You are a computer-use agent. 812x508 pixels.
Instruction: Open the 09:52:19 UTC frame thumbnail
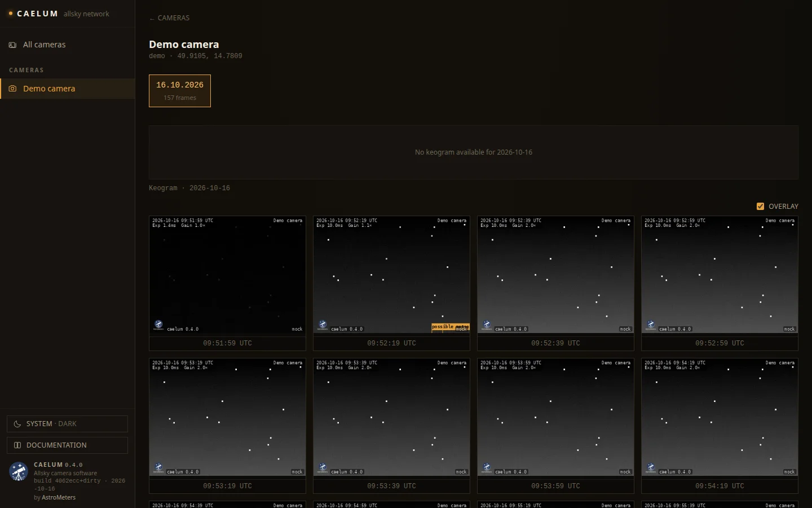tap(391, 275)
